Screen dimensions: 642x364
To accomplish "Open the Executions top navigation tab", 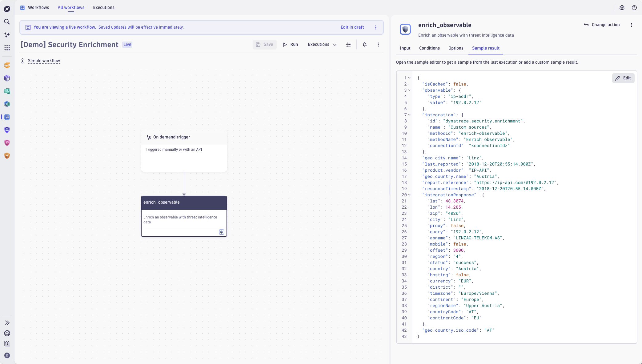I will click(103, 7).
